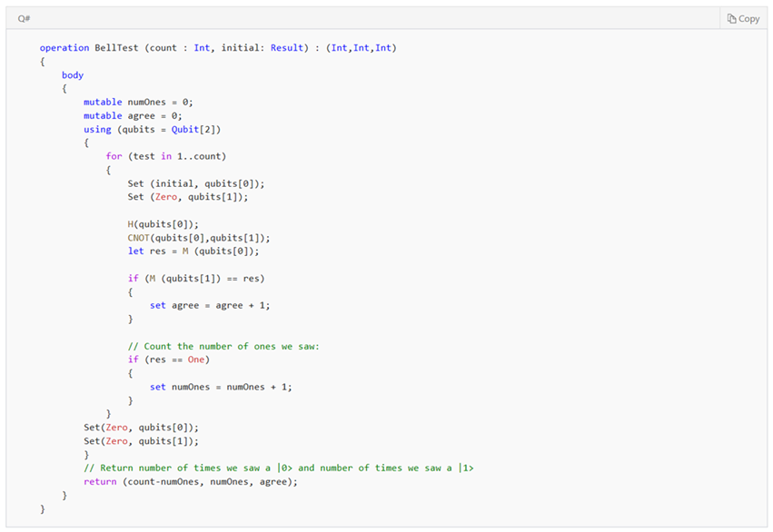Click the Q# language label
The height and width of the screenshot is (532, 773).
[24, 19]
